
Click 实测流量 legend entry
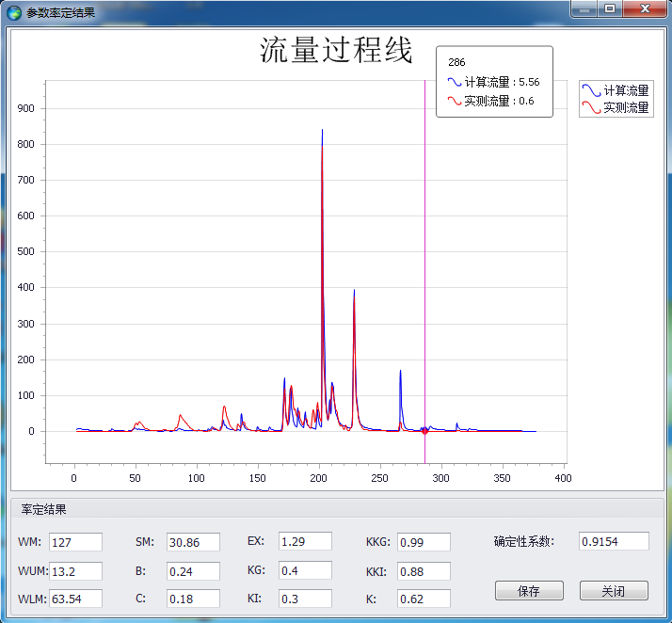pos(616,107)
